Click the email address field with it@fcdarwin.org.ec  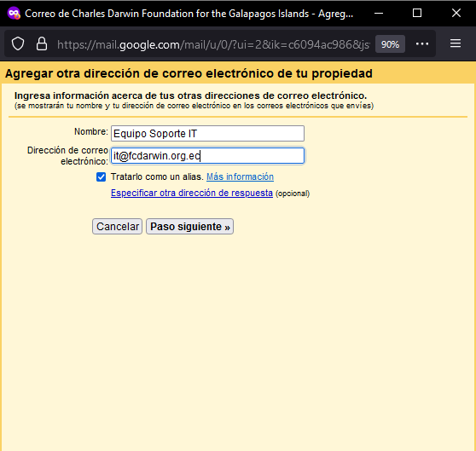(x=207, y=155)
